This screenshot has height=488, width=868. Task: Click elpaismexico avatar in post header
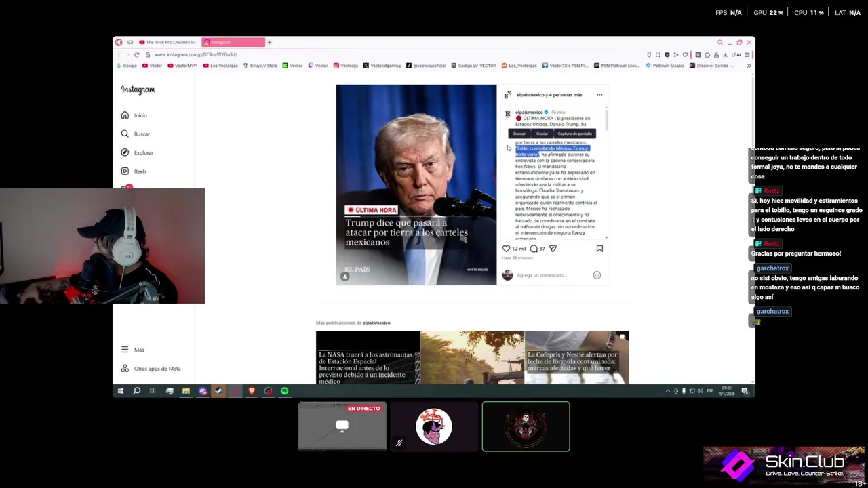tap(507, 95)
